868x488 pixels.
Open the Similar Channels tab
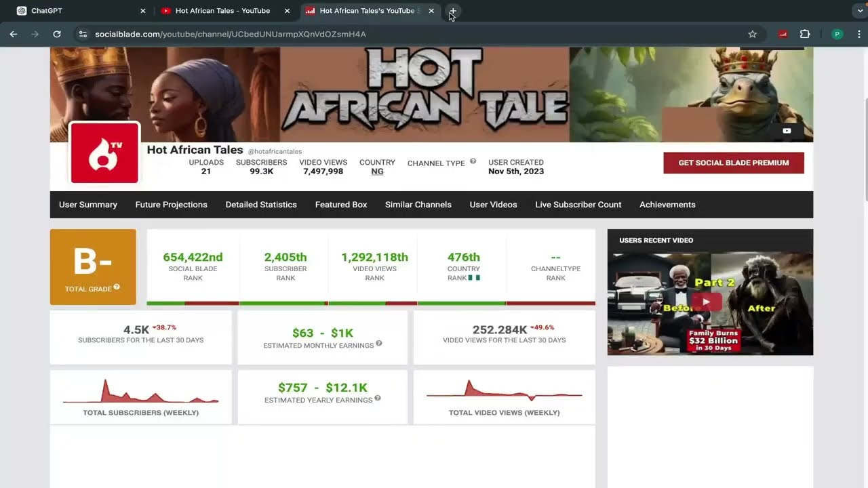[x=418, y=205]
